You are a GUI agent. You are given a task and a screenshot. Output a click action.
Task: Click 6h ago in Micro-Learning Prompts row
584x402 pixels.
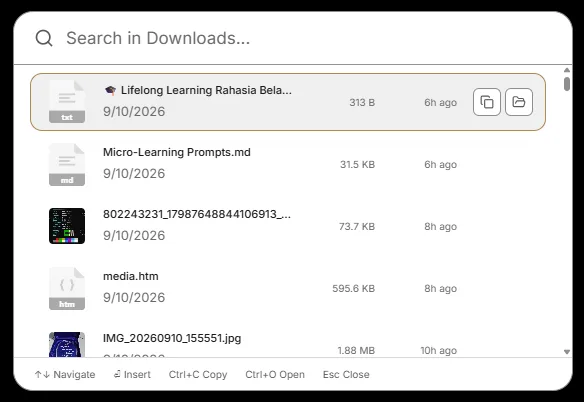tap(441, 164)
